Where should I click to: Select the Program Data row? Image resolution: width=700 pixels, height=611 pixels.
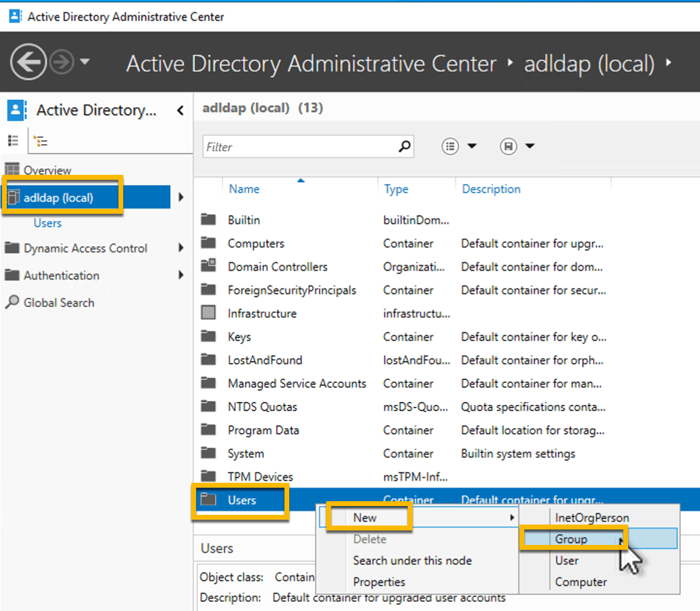pos(447,430)
